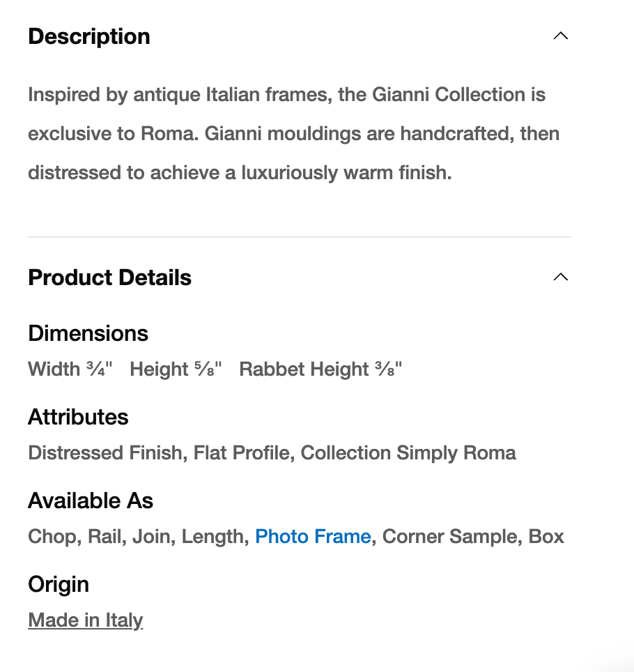Click the Distressed Finish attribute
Image resolution: width=634 pixels, height=672 pixels.
pos(107,453)
